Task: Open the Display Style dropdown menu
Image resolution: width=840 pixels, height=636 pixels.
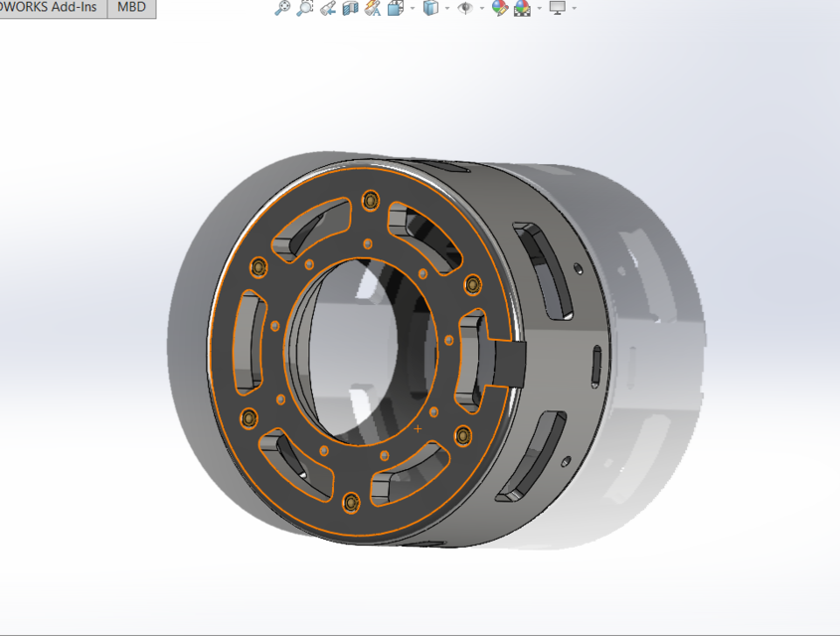Action: tap(447, 8)
